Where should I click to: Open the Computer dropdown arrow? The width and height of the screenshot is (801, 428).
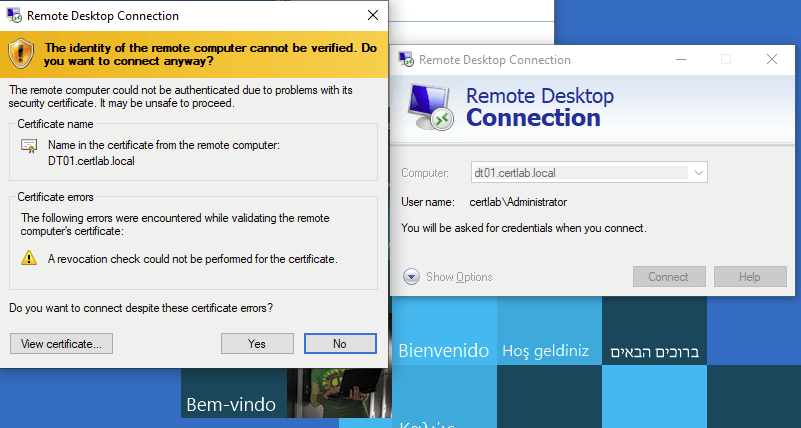tap(698, 173)
